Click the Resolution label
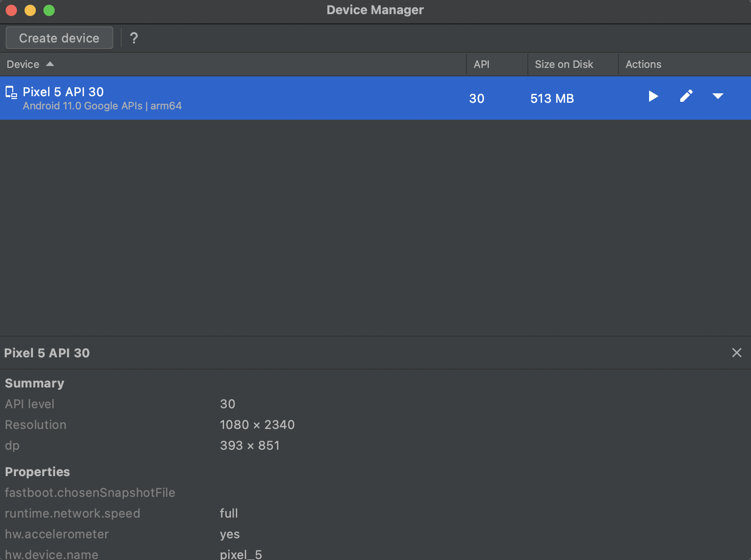This screenshot has height=560, width=751. (x=36, y=425)
